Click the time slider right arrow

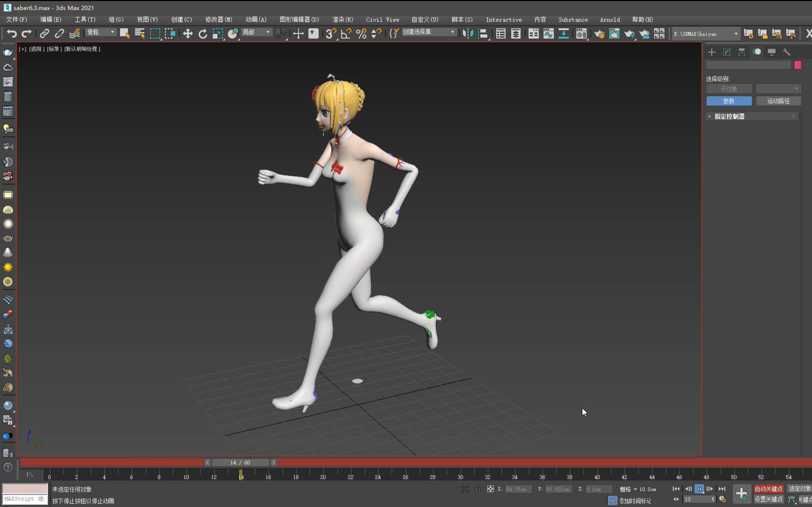[274, 463]
